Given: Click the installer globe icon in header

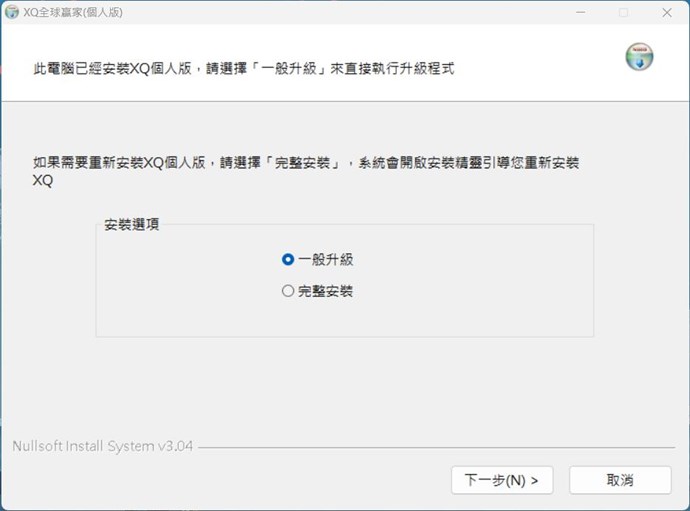Looking at the screenshot, I should [x=638, y=57].
